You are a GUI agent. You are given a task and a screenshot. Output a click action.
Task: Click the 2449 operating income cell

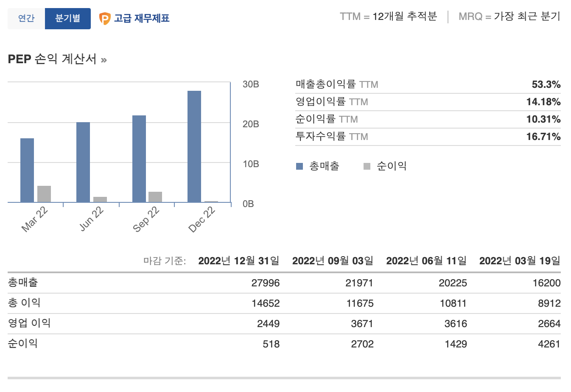click(x=269, y=324)
